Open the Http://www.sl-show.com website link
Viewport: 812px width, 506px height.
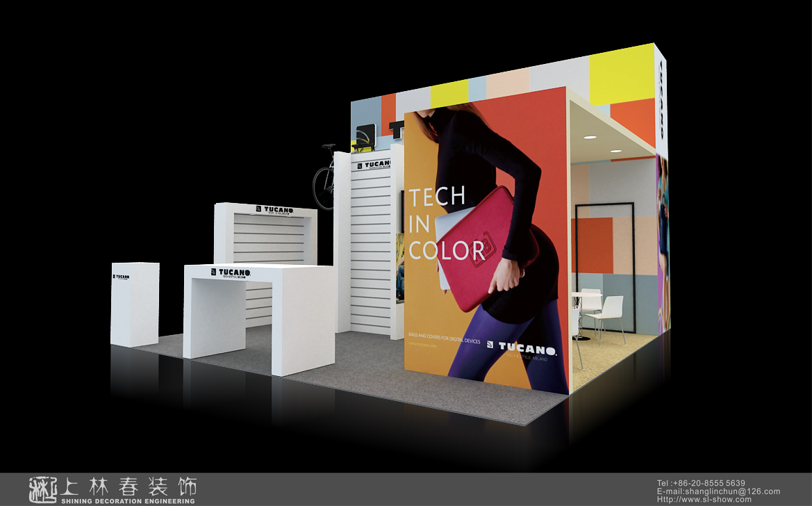pyautogui.click(x=704, y=500)
